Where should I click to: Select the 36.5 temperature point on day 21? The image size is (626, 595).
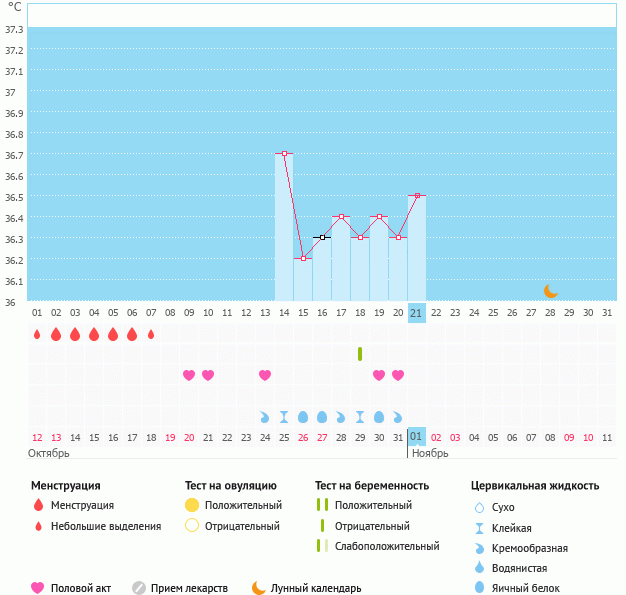coord(417,196)
